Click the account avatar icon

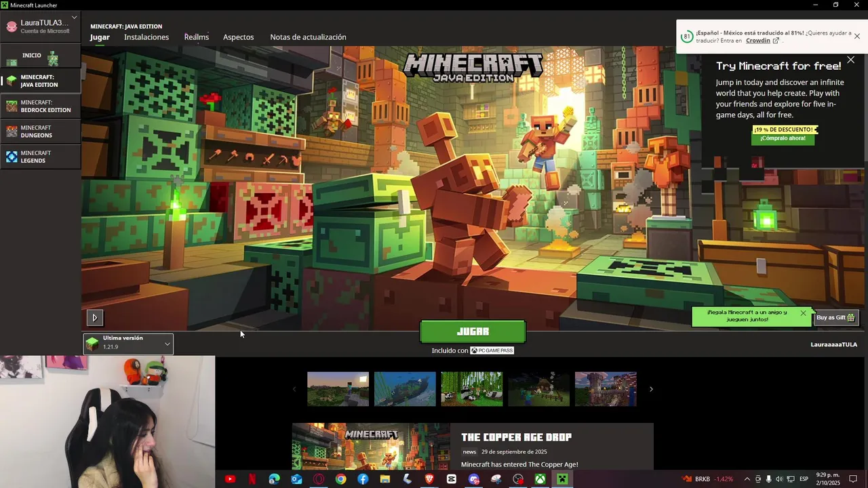12,26
